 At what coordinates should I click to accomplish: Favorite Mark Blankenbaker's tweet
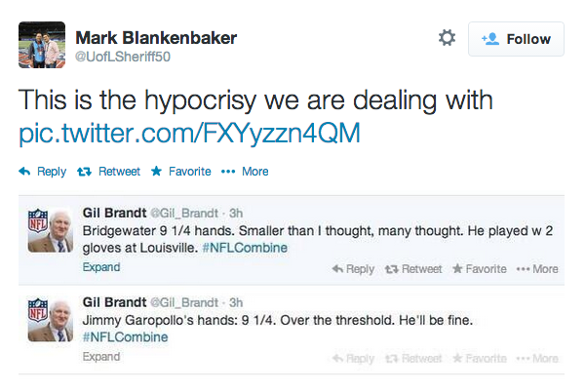point(180,172)
